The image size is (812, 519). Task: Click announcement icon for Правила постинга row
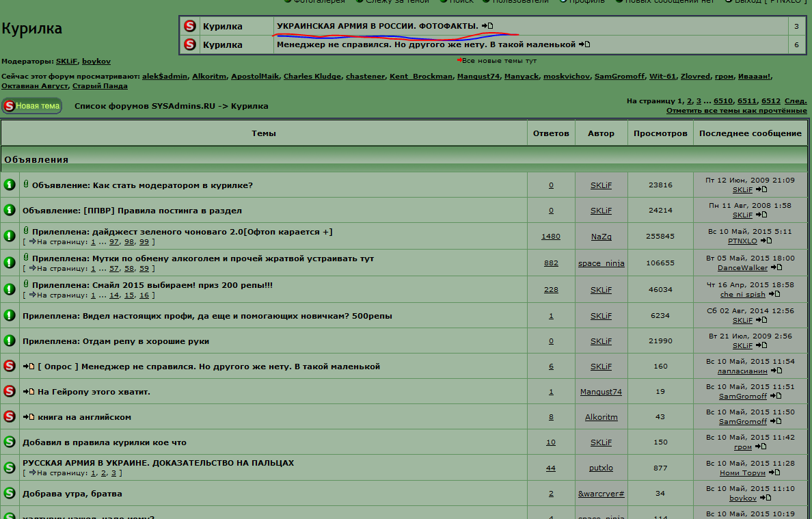[10, 211]
